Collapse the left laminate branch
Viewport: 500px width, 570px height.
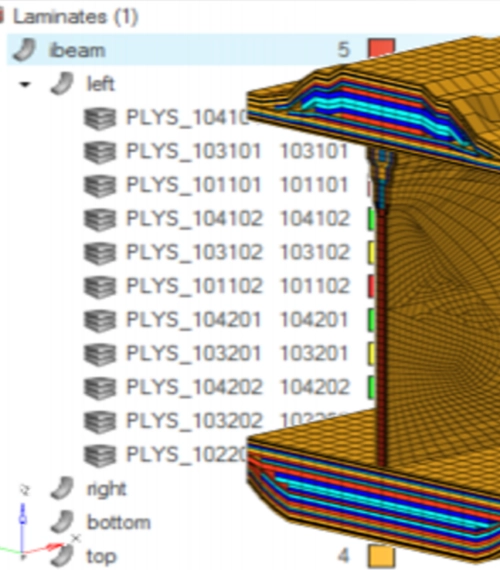pos(25,84)
